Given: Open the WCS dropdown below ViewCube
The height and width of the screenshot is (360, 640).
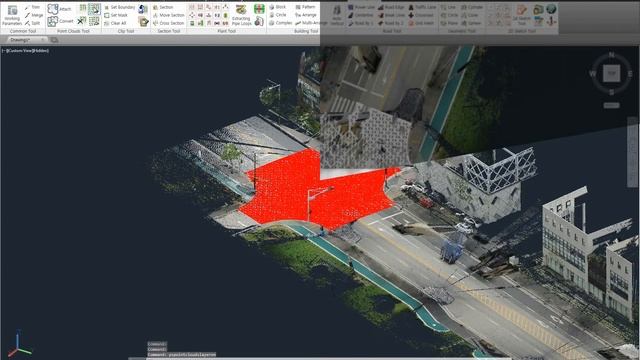Looking at the screenshot, I should click(611, 105).
